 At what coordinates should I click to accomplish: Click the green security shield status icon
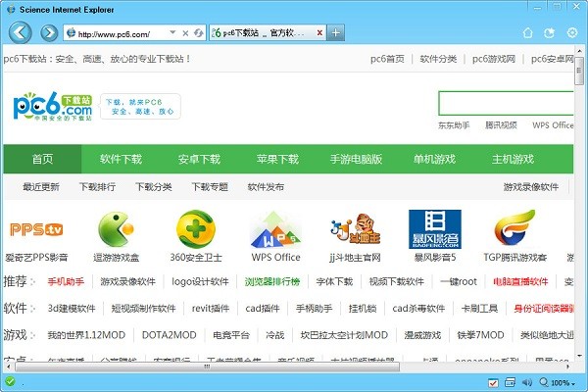click(10, 382)
